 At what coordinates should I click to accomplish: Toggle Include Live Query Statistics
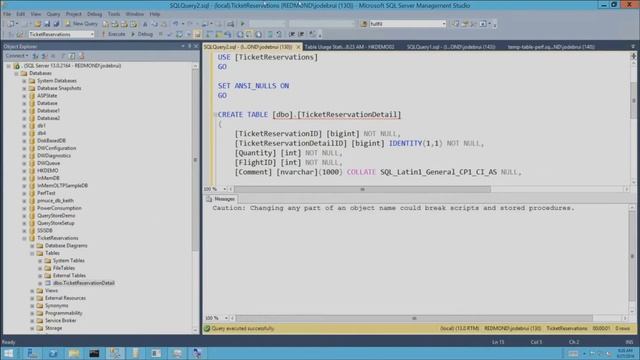[219, 34]
